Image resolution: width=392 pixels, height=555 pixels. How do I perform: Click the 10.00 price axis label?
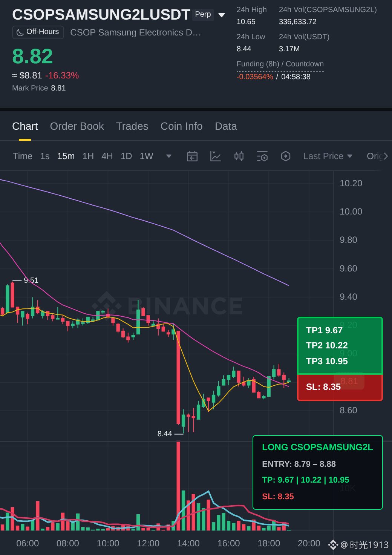point(351,212)
